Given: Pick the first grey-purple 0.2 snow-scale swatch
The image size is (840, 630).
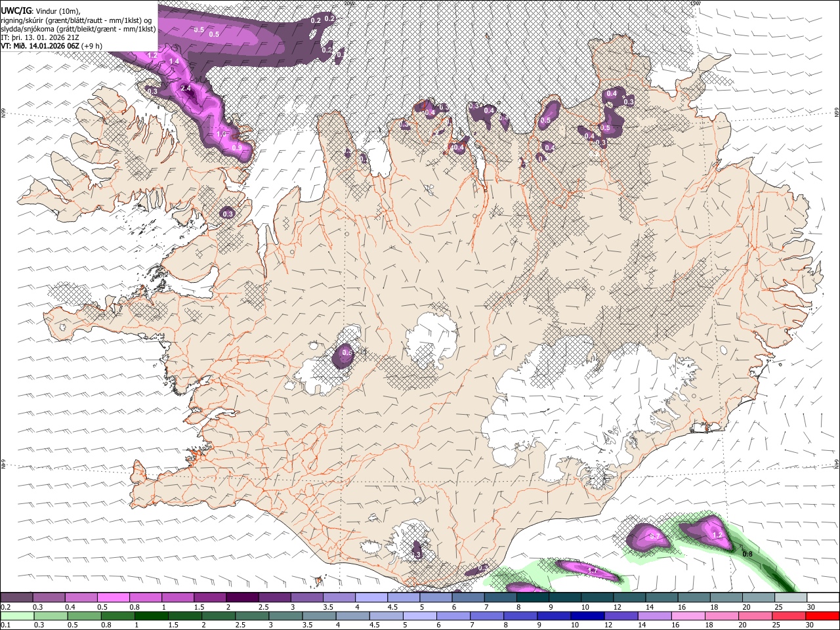Looking at the screenshot, I should tap(16, 598).
